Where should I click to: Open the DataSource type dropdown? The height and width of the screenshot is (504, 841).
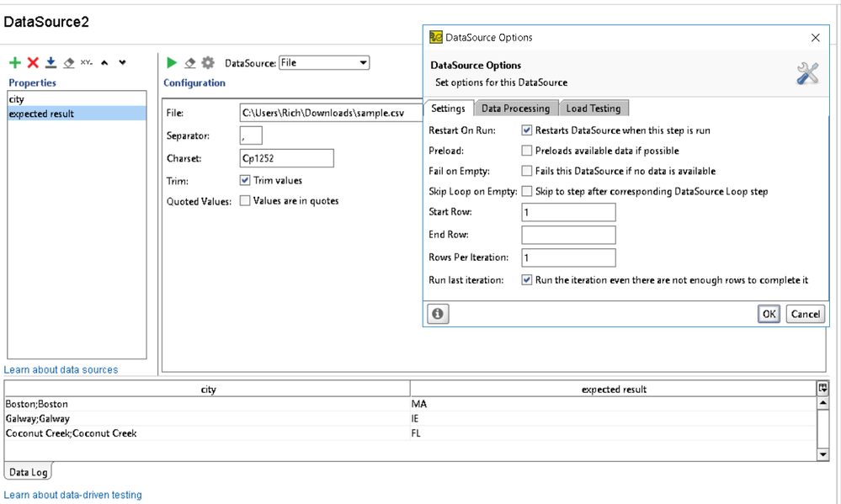click(324, 62)
